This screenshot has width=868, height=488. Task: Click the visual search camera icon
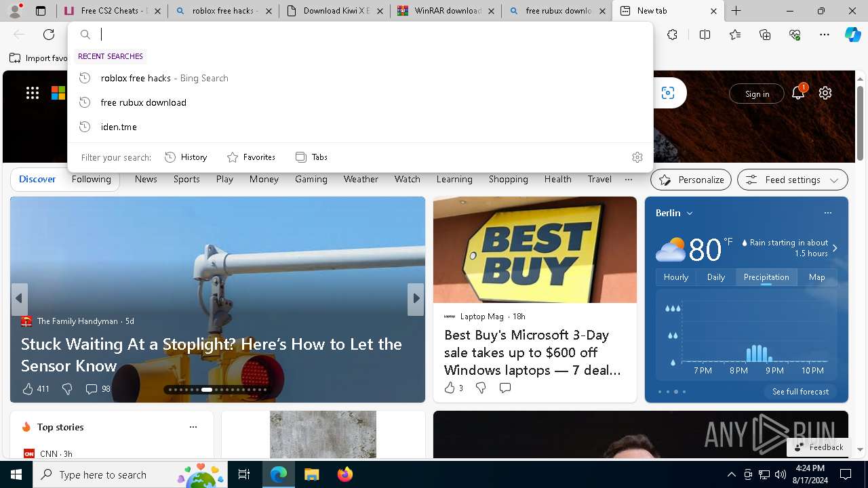668,94
